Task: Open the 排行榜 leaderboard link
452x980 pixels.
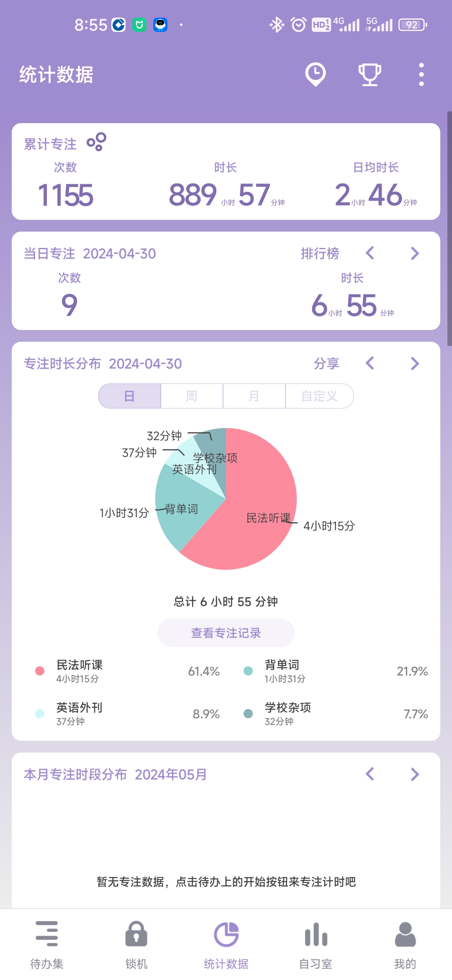Action: tap(320, 253)
